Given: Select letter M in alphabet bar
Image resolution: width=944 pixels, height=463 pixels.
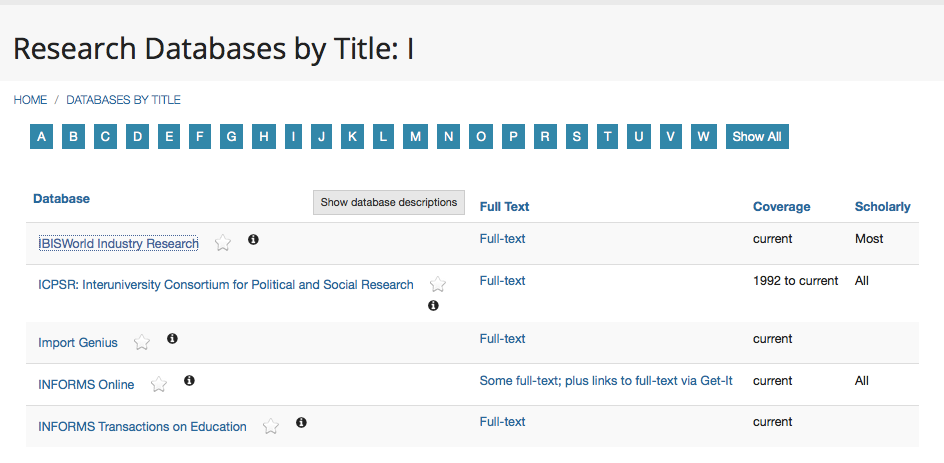Looking at the screenshot, I should tap(415, 137).
